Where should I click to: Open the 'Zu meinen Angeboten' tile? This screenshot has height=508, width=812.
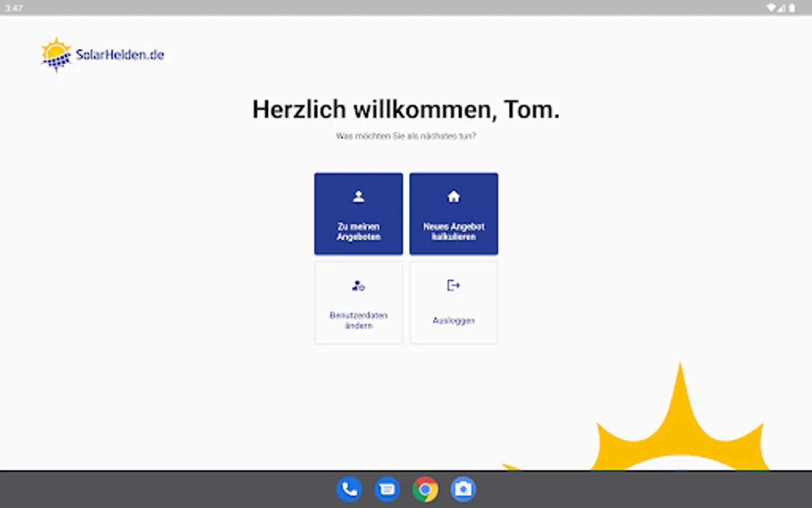(359, 214)
